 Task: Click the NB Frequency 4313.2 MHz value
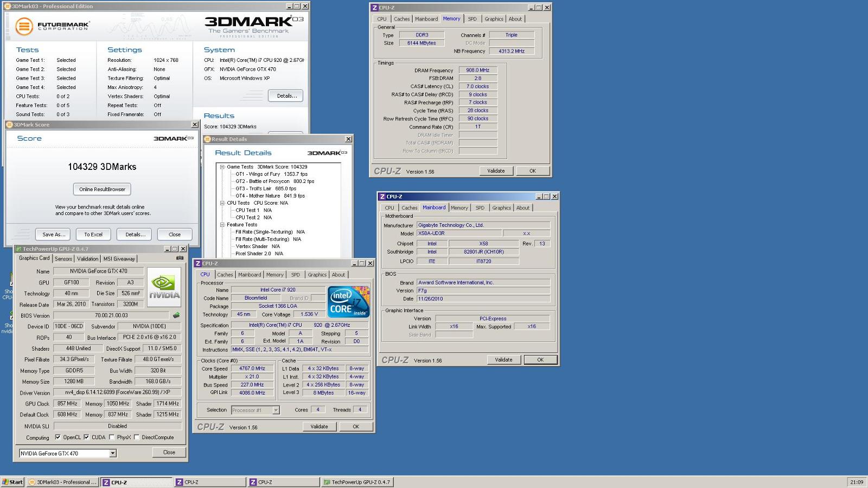(x=512, y=51)
